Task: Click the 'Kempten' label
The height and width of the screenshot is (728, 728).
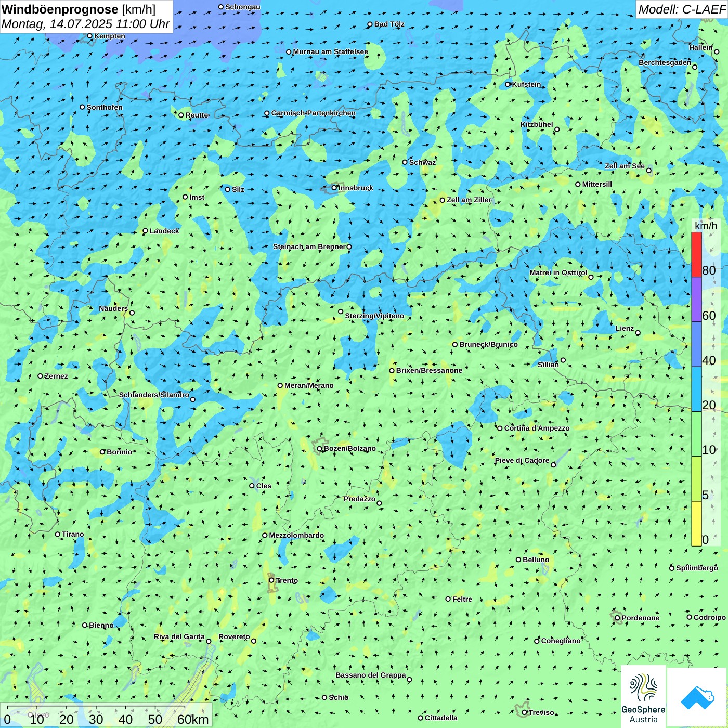Action: (x=110, y=36)
